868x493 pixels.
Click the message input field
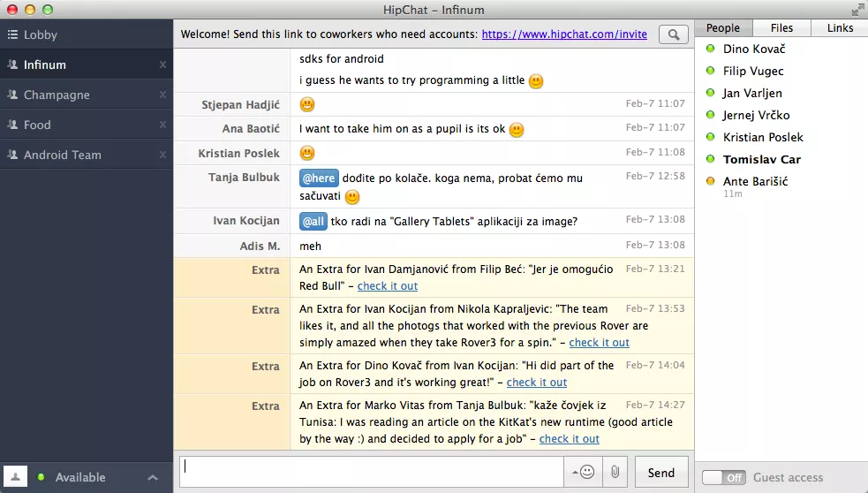click(371, 473)
